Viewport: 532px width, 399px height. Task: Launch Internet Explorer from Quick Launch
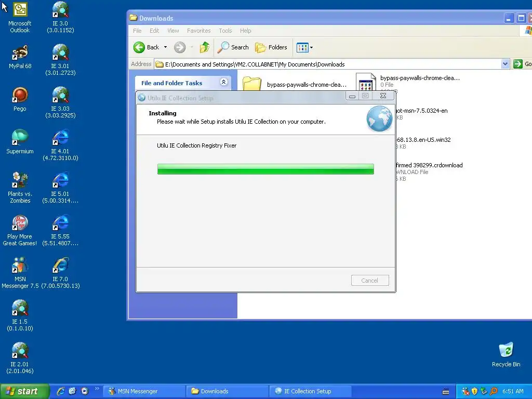tap(60, 391)
